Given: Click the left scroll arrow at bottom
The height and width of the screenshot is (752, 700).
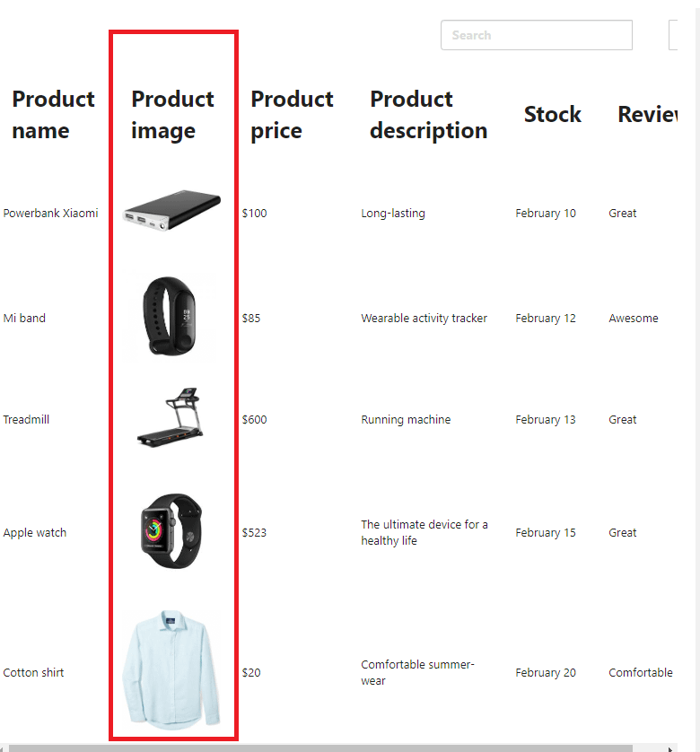Looking at the screenshot, I should click(4, 748).
